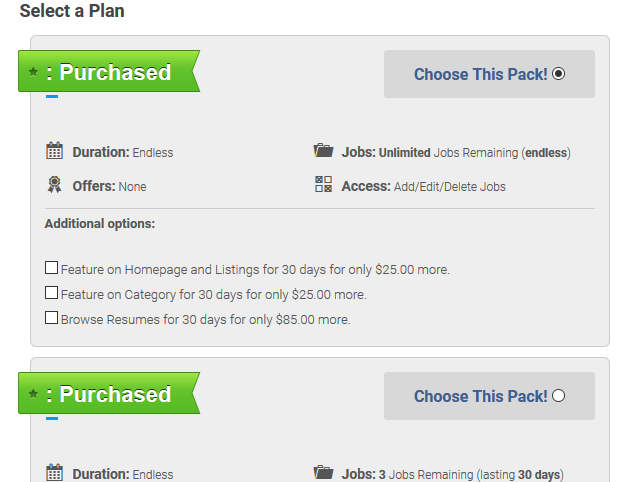Image resolution: width=632 pixels, height=482 pixels.
Task: Check Feature on Category for 30 days
Action: pyautogui.click(x=51, y=293)
